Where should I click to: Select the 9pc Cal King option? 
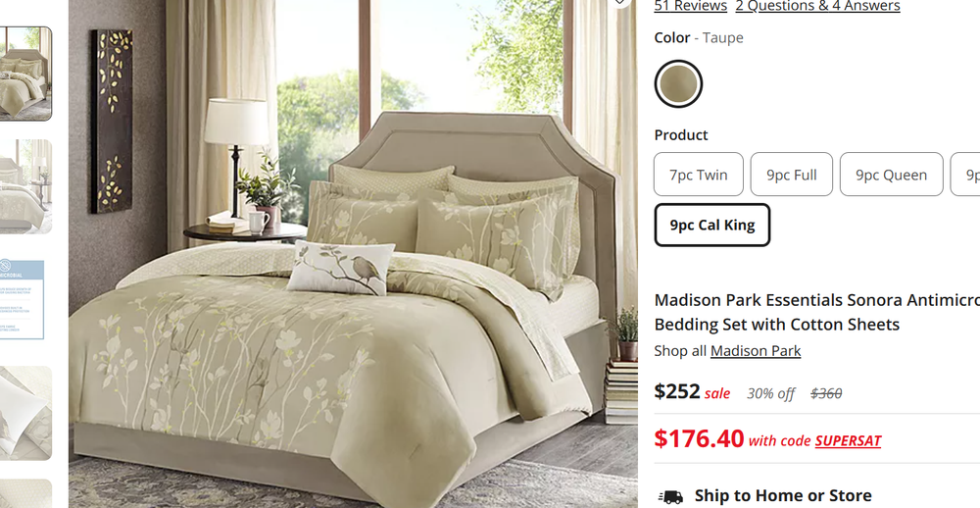coord(711,226)
